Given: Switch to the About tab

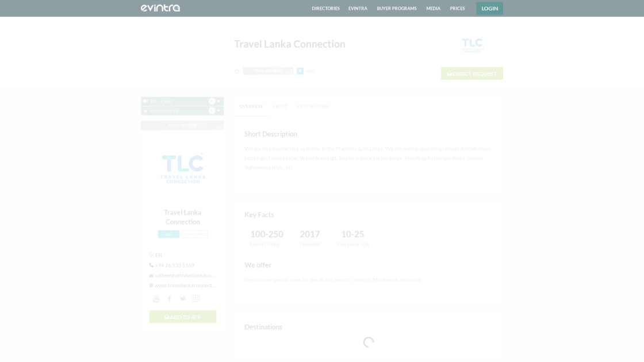Looking at the screenshot, I should 280,106.
